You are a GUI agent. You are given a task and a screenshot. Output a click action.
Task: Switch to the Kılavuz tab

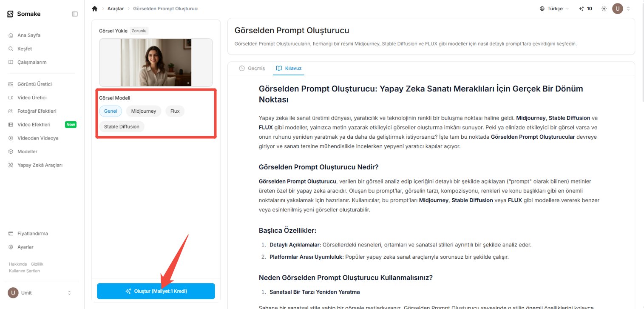(289, 68)
